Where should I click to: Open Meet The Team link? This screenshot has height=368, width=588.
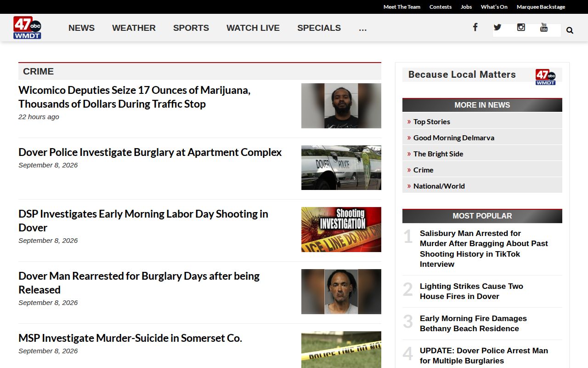(x=402, y=7)
